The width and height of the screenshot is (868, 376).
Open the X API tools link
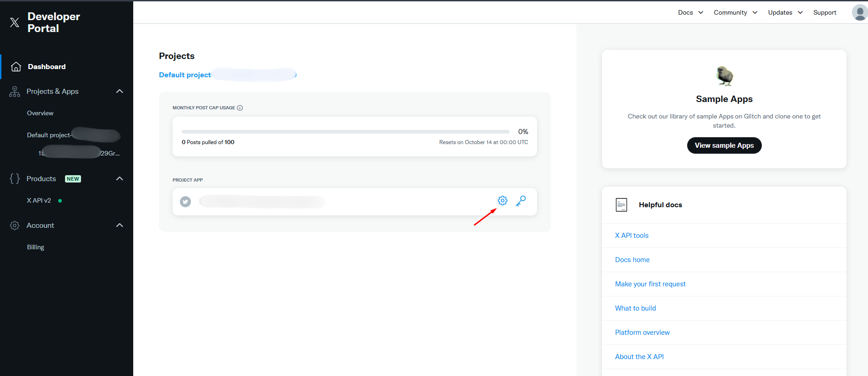pyautogui.click(x=631, y=236)
